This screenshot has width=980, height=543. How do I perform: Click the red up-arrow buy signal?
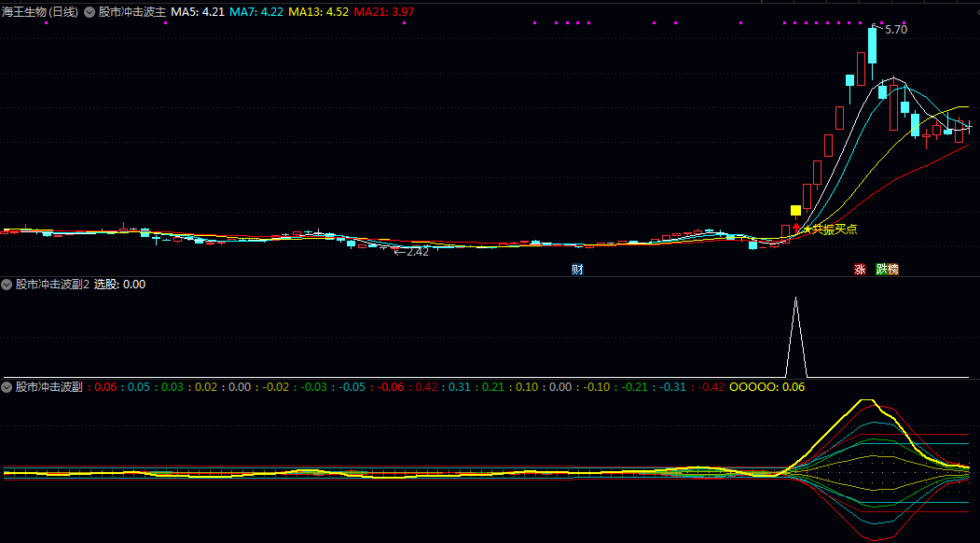795,227
